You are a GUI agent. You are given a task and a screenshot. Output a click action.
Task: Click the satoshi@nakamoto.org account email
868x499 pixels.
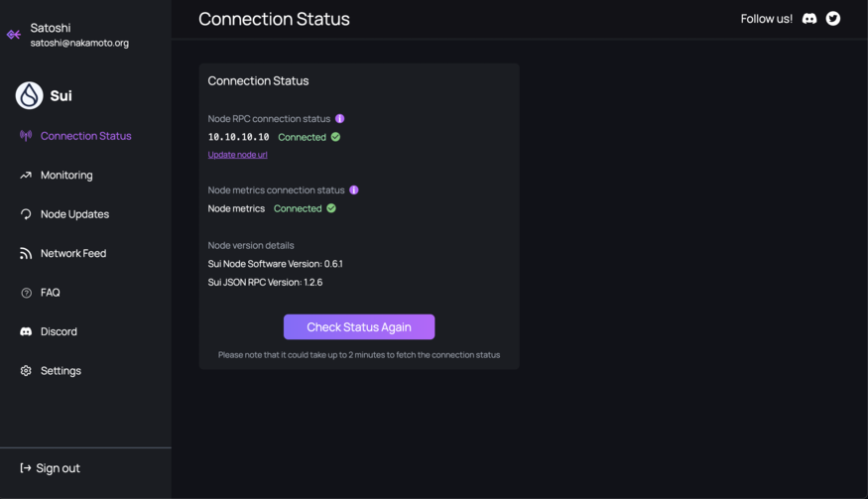click(x=79, y=43)
